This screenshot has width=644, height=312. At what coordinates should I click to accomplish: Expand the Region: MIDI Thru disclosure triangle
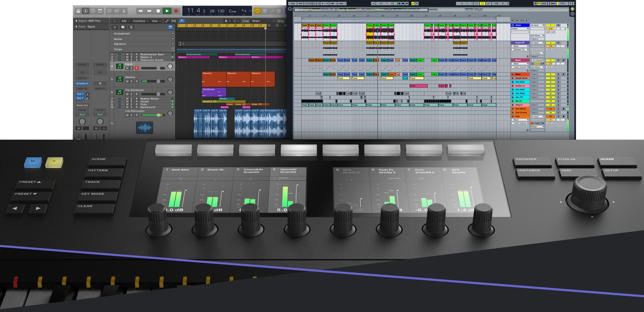tap(76, 21)
